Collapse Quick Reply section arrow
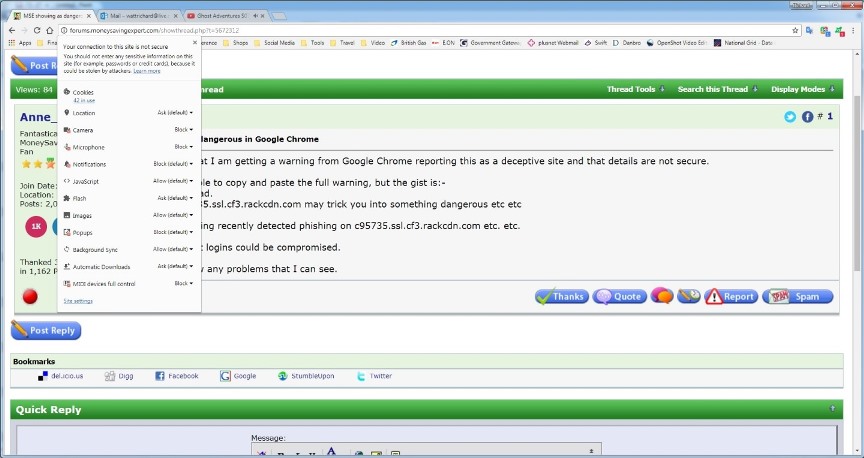The height and width of the screenshot is (458, 864). tap(832, 408)
